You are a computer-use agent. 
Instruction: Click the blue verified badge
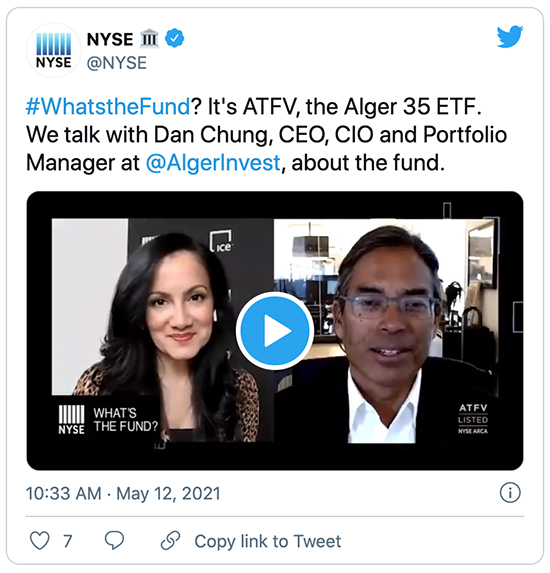pyautogui.click(x=175, y=38)
